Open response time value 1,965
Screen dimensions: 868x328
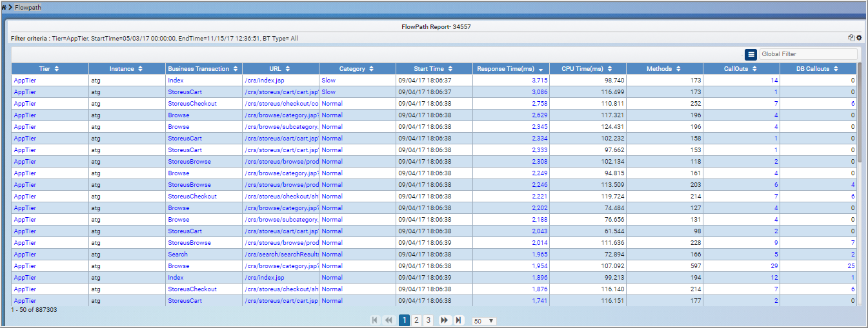click(x=540, y=255)
